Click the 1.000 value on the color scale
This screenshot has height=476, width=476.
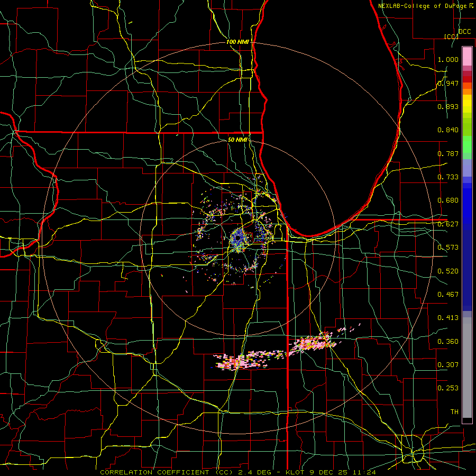click(448, 59)
